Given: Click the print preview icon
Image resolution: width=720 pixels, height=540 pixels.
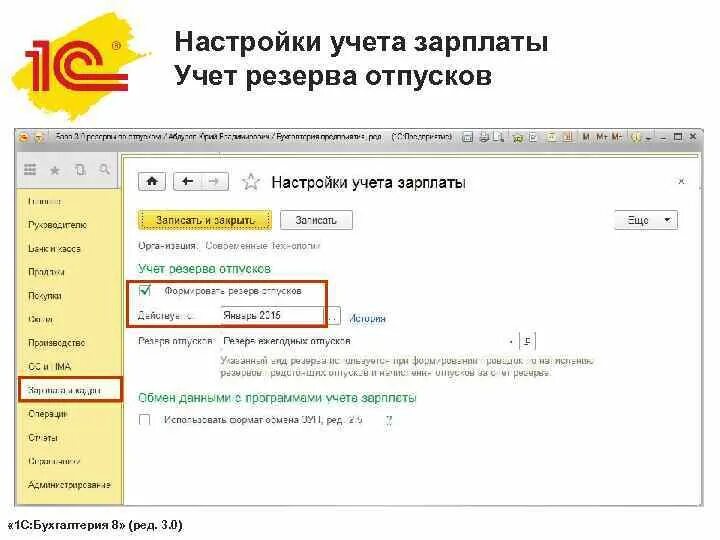Looking at the screenshot, I should (x=499, y=137).
